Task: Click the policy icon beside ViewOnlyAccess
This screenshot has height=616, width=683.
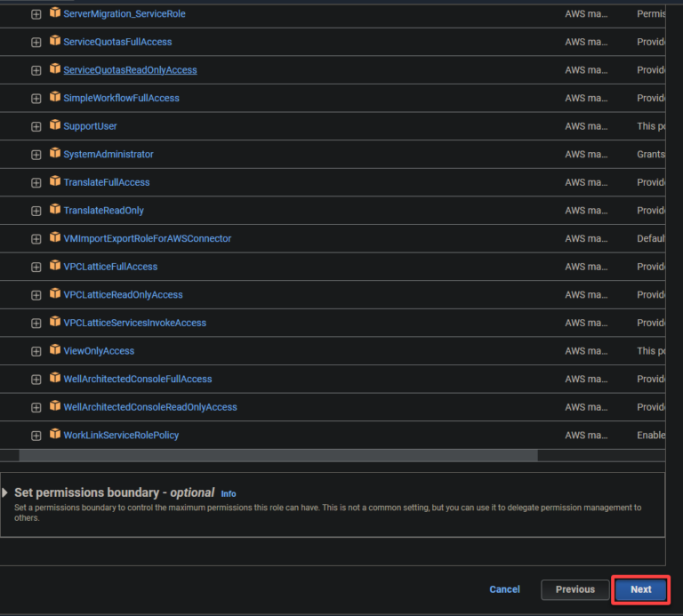Action: coord(55,350)
